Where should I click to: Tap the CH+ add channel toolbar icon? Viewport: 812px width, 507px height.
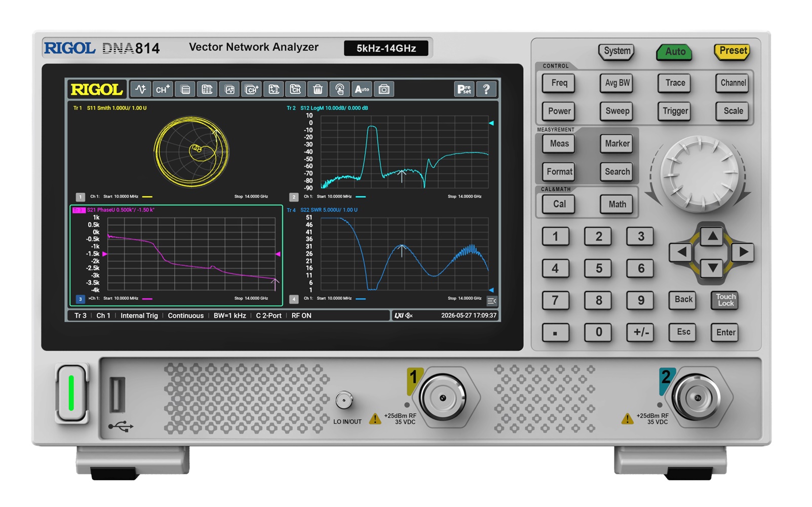click(x=163, y=90)
